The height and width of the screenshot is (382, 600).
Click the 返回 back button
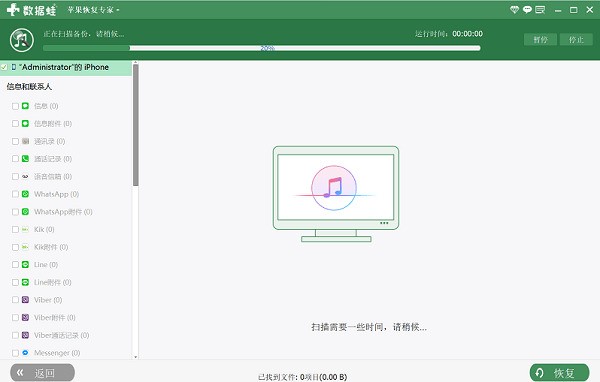pos(42,373)
